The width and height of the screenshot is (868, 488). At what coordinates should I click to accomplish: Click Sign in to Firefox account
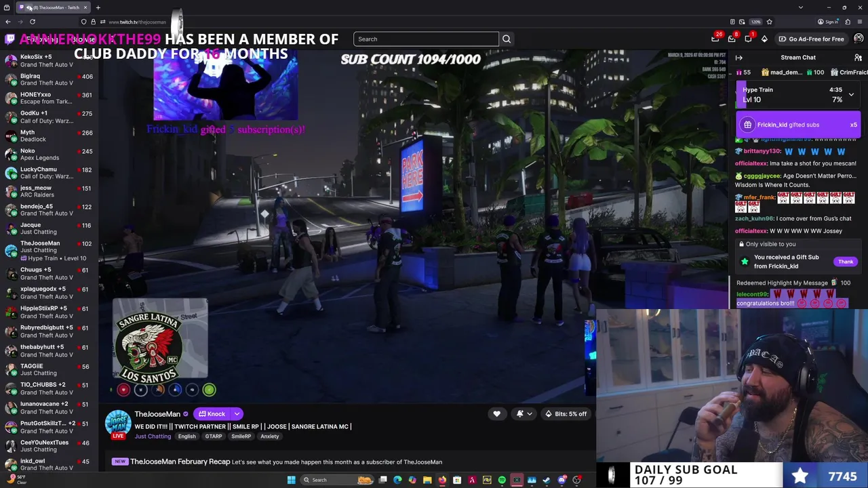coord(829,22)
